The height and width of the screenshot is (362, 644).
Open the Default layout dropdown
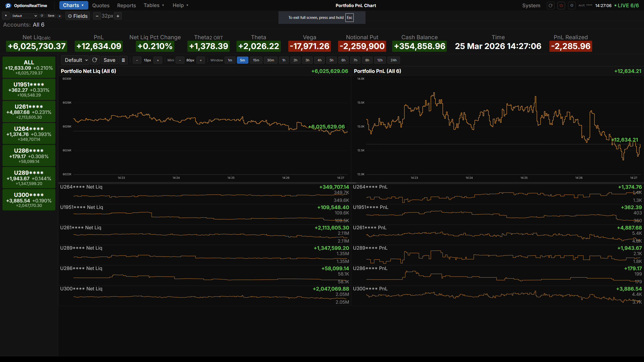pyautogui.click(x=24, y=16)
